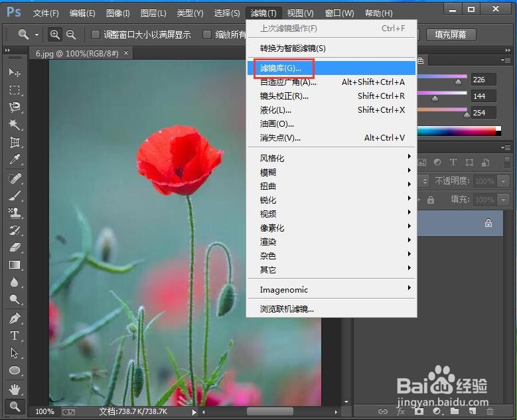Choose 镜头校正(R)... menu item
Screen dimensions: 517x420
click(332, 96)
